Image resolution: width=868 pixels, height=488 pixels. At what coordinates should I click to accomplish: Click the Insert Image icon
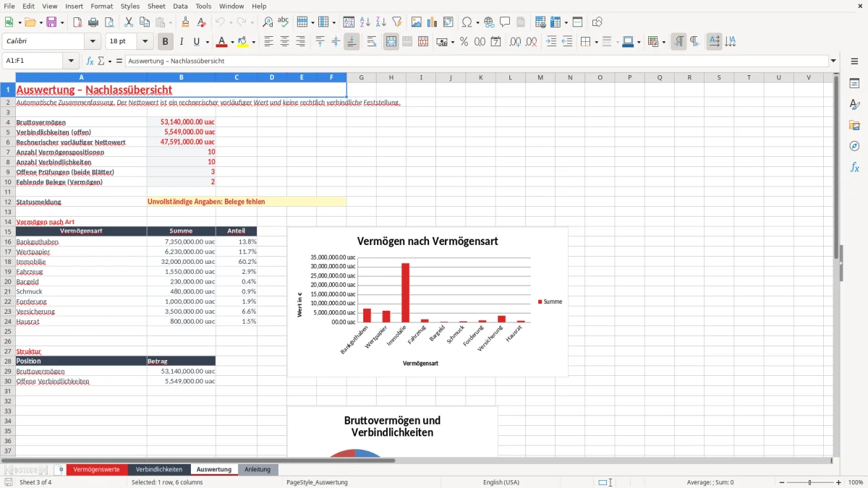[x=417, y=22]
